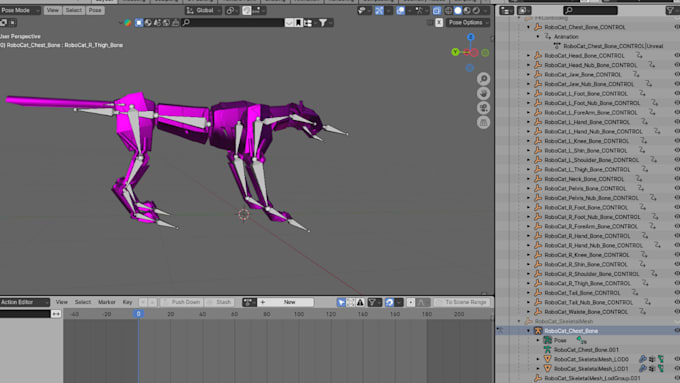Click animation icon beside RoboCat_Neck_Bone_CONTROL
The image size is (680, 383).
[639, 179]
